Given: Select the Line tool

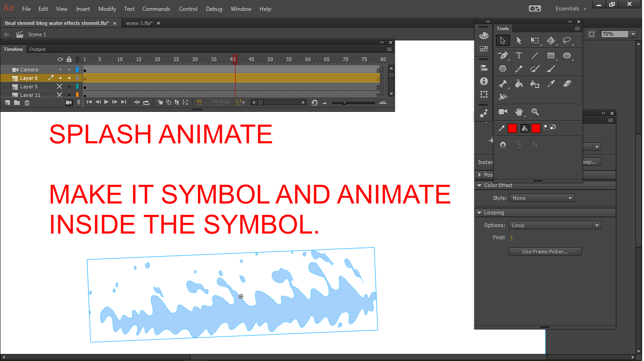Looking at the screenshot, I should pos(535,55).
